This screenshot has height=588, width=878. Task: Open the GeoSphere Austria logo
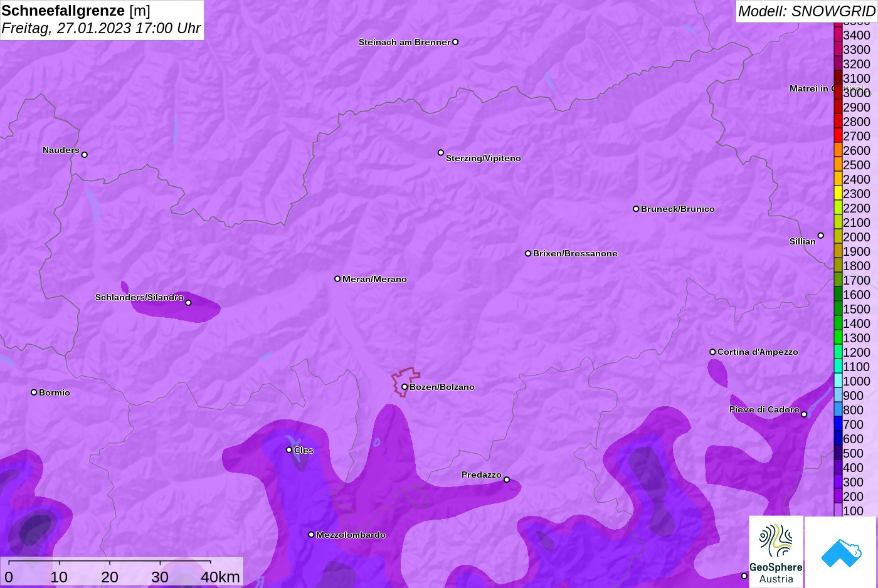(776, 552)
